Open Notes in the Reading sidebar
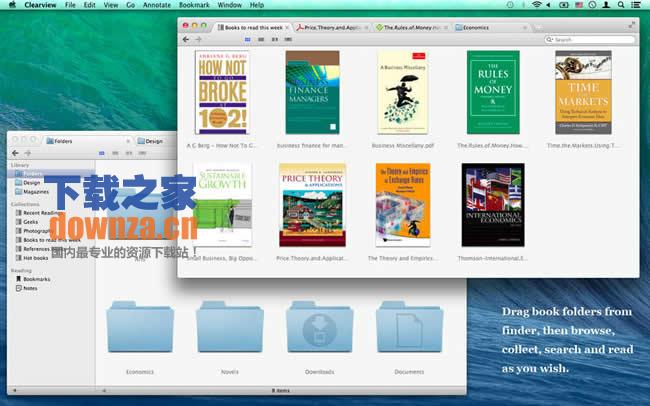 click(x=30, y=287)
